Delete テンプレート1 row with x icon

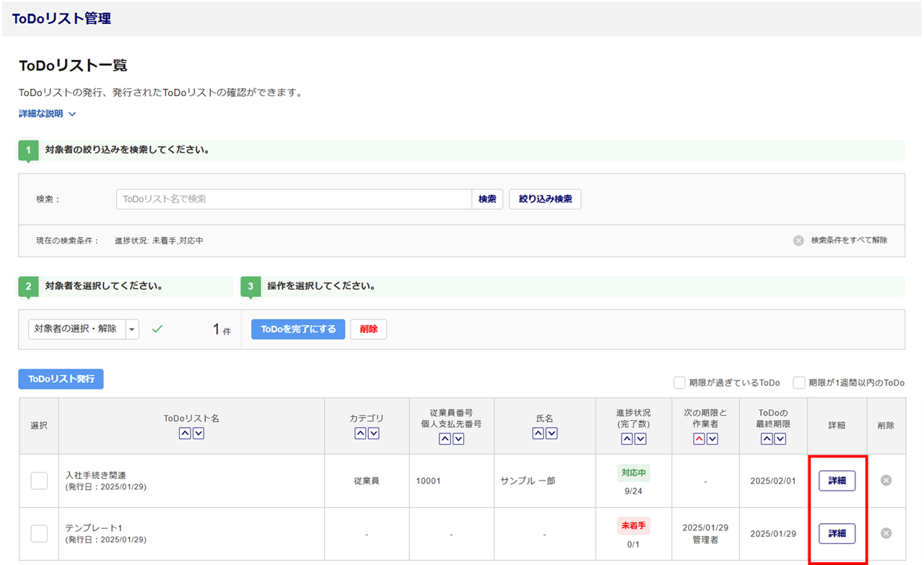[886, 533]
